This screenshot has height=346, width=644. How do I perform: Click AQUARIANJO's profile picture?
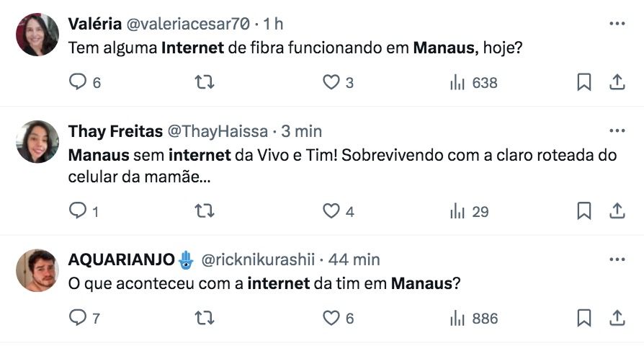click(37, 270)
